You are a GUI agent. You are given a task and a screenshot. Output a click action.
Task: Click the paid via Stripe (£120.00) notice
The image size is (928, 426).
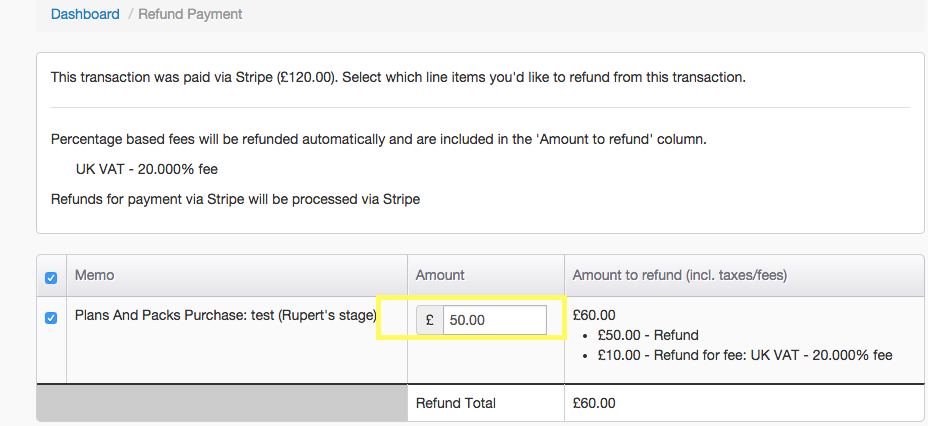coord(398,76)
